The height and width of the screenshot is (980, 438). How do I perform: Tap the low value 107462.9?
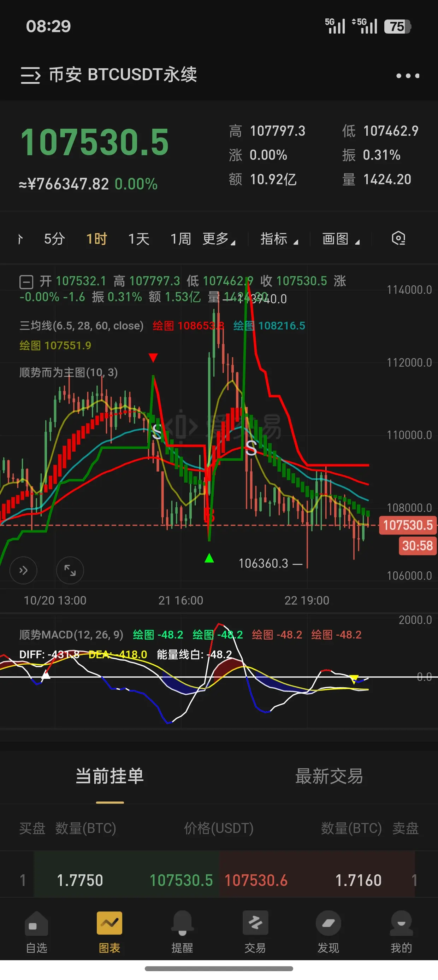(x=391, y=131)
